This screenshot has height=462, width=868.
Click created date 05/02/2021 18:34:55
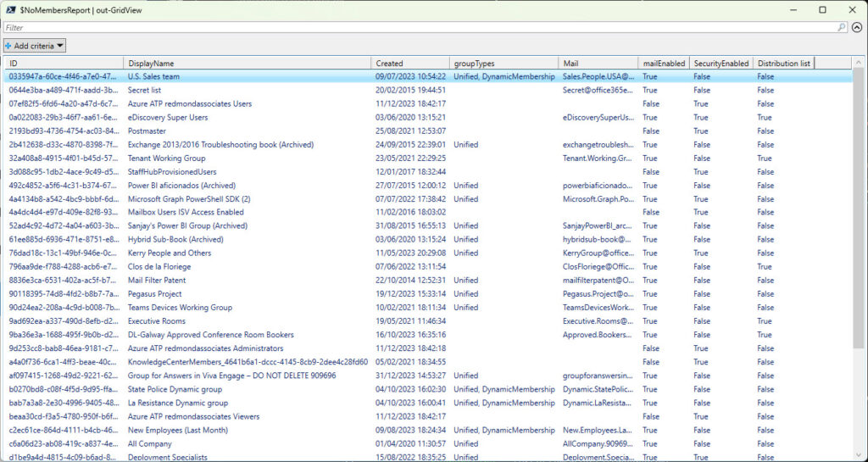[411, 362]
